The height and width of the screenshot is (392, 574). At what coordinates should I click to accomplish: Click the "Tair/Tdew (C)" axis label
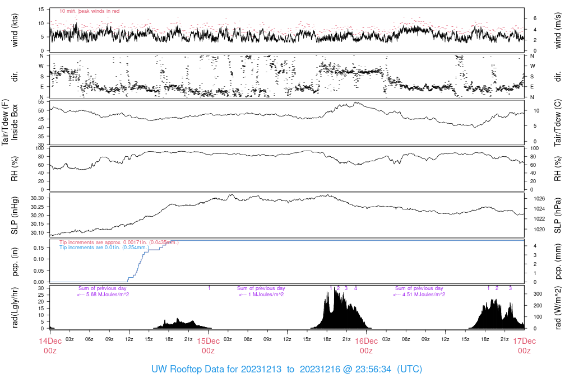click(x=558, y=122)
